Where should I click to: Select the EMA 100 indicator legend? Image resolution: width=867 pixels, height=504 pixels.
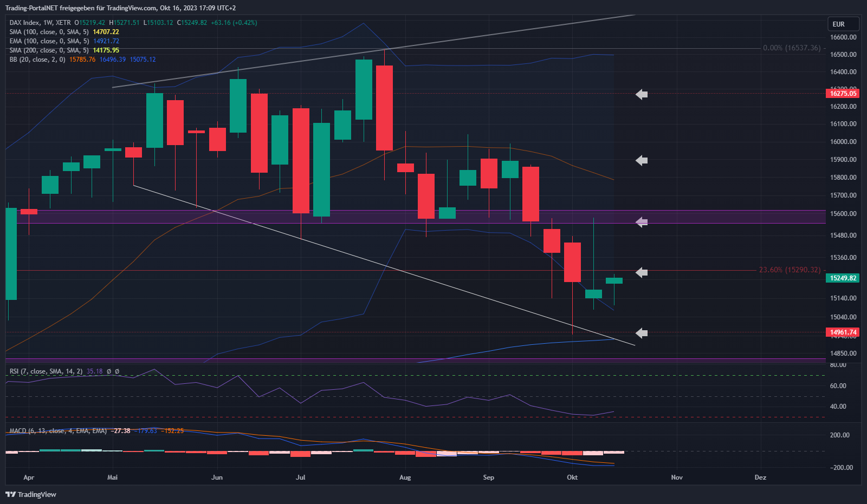click(49, 41)
